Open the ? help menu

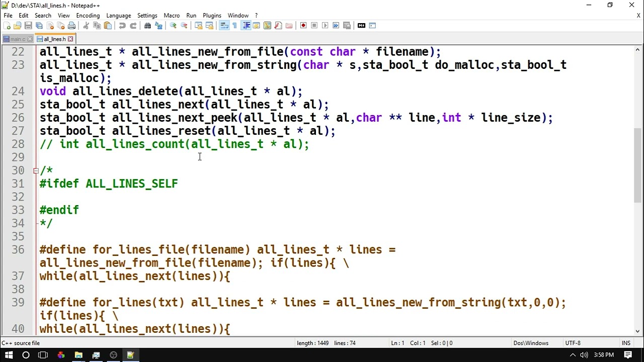coord(256,16)
